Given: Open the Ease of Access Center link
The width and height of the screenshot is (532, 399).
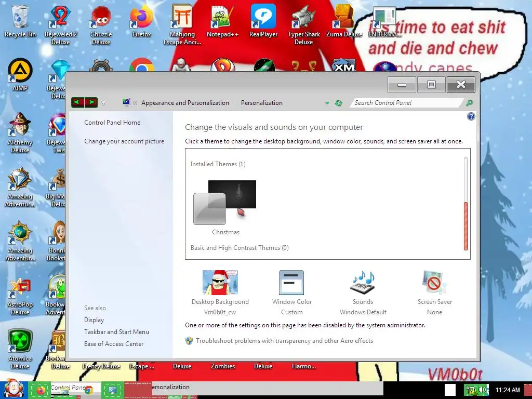Looking at the screenshot, I should pyautogui.click(x=114, y=344).
